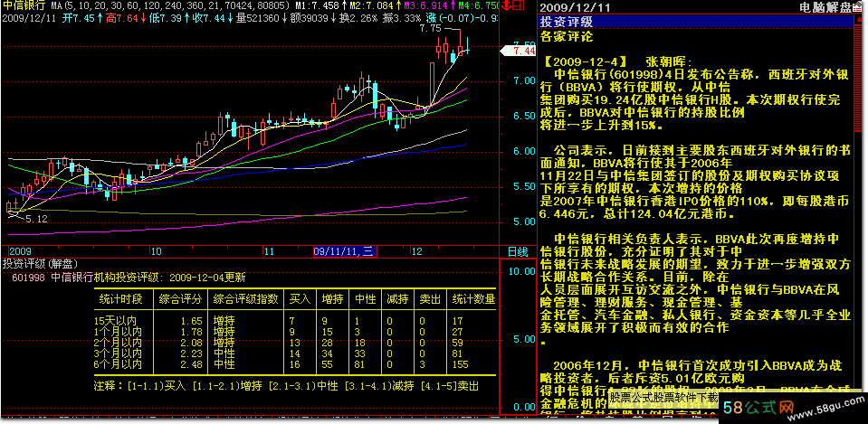Click the 统计时段 column header
The height and width of the screenshot is (424, 868).
pyautogui.click(x=120, y=299)
